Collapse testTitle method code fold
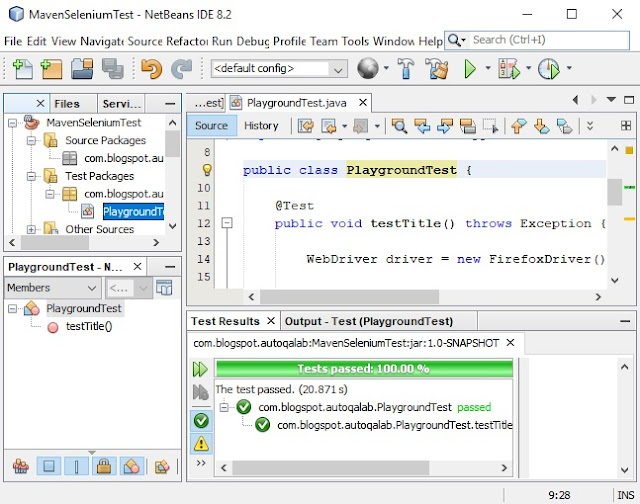 pos(227,223)
